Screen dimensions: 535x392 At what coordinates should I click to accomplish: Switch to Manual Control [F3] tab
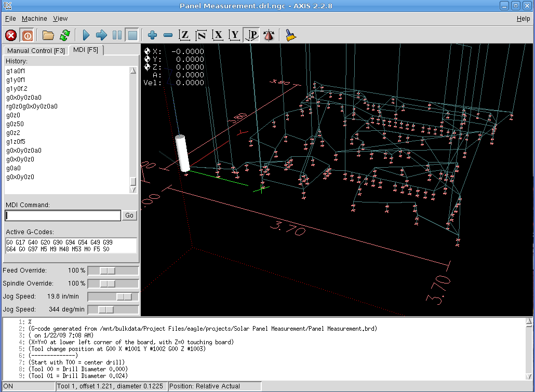pos(36,51)
